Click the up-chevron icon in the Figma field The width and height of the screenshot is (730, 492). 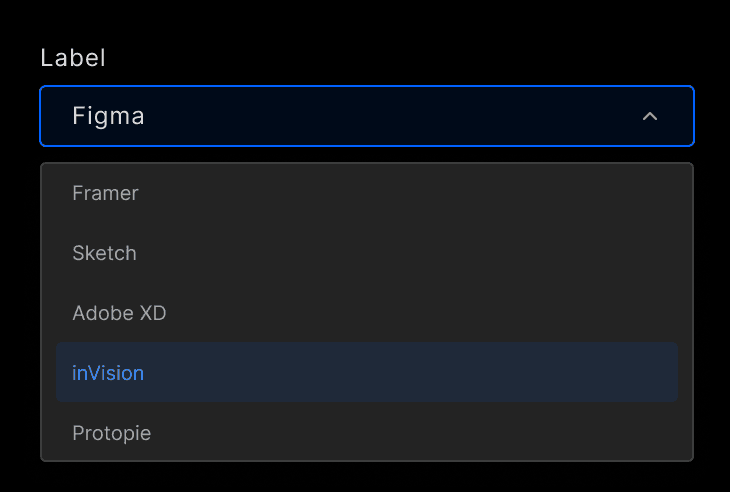(x=650, y=116)
